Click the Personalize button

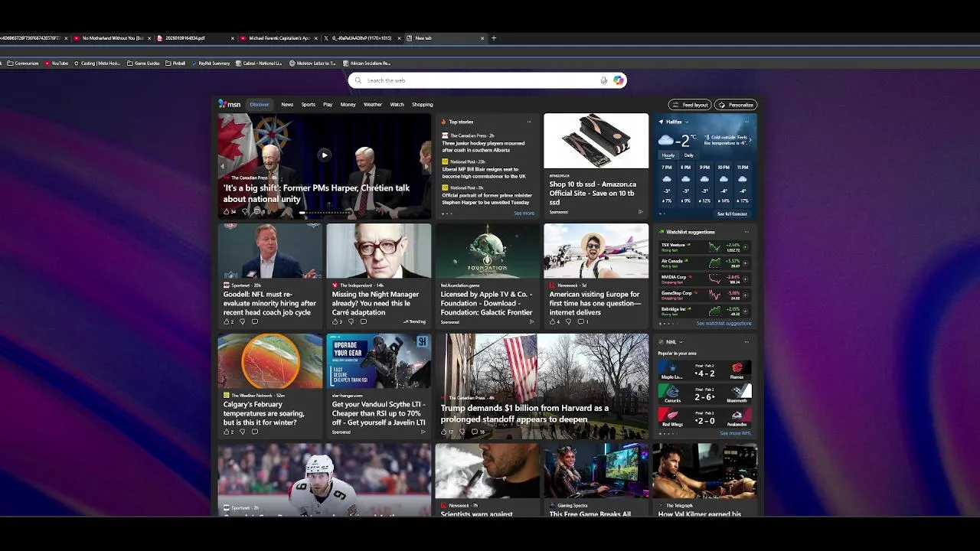736,105
